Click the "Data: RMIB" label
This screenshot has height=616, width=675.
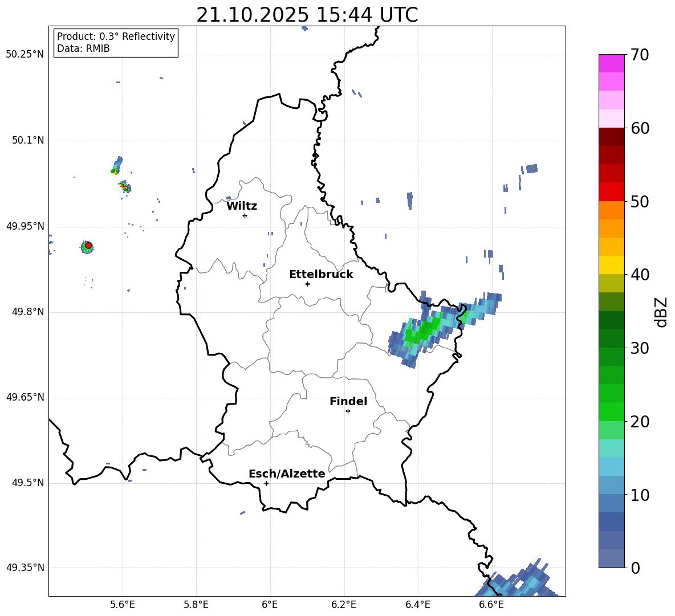83,48
